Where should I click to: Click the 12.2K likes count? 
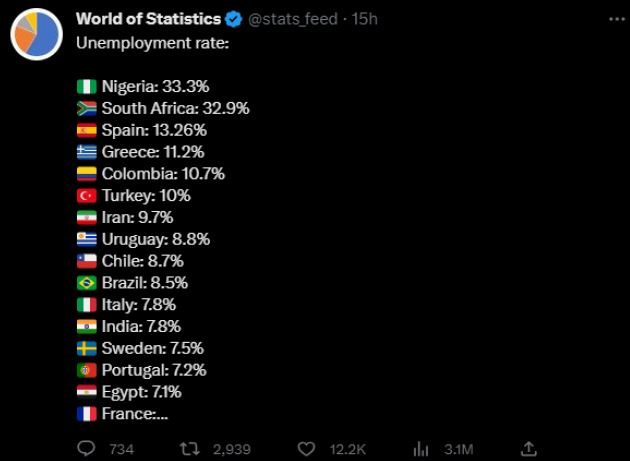tap(348, 449)
